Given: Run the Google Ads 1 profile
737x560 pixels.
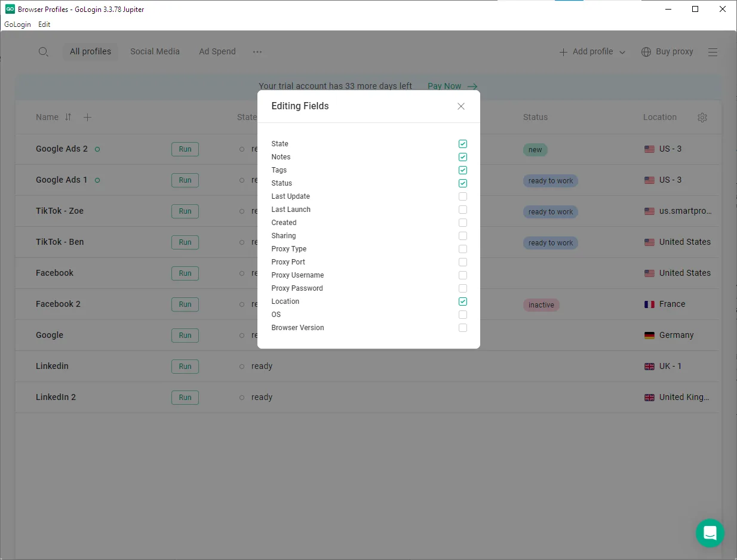Looking at the screenshot, I should (185, 180).
